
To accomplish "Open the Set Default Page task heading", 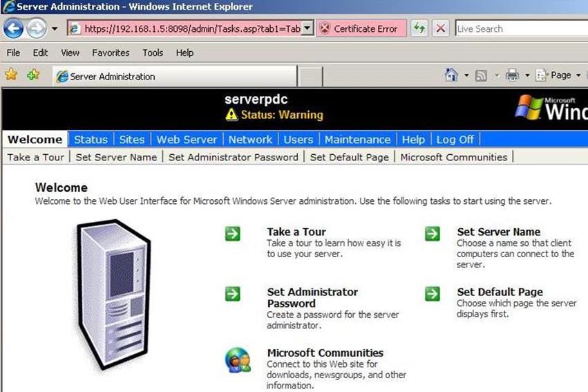I will [500, 292].
